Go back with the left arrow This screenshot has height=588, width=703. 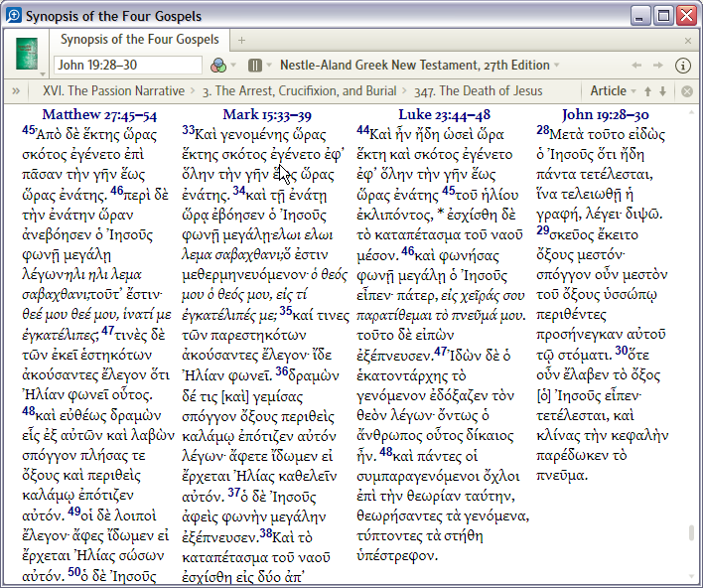pos(636,66)
